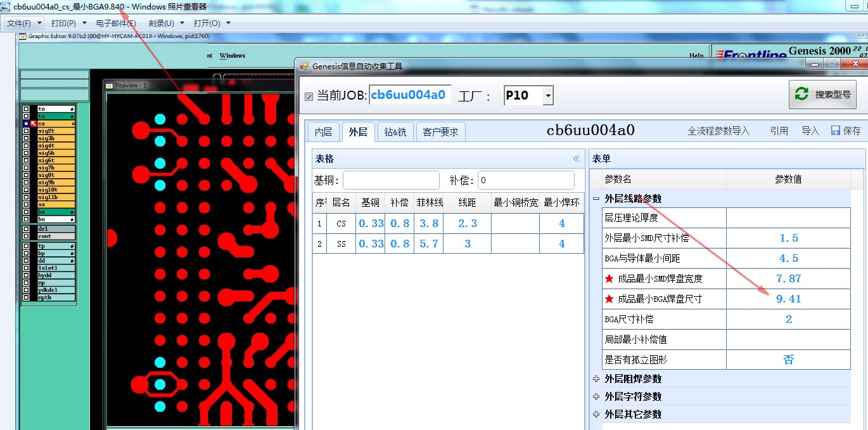
Task: Click the CS row 线距 value 2.3
Action: point(468,223)
